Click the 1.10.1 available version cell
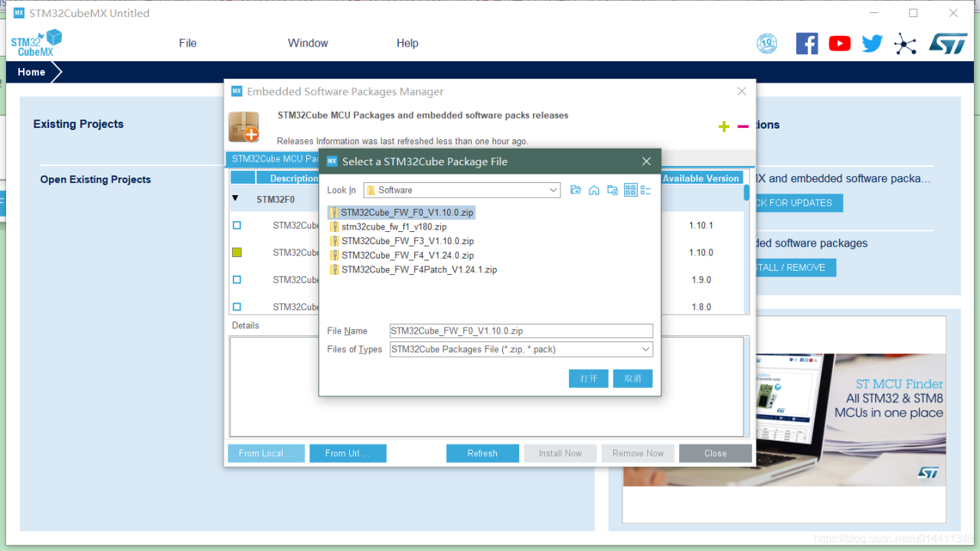Viewport: 980px width, 551px height. tap(701, 226)
